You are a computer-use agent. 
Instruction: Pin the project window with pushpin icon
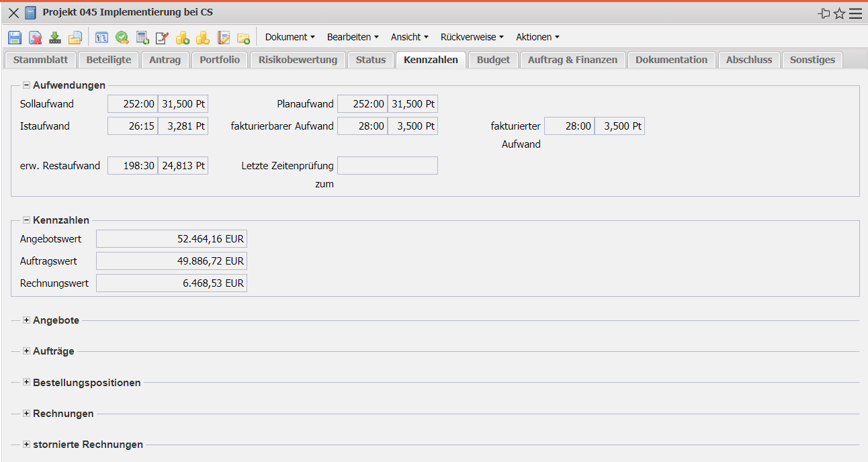[824, 13]
